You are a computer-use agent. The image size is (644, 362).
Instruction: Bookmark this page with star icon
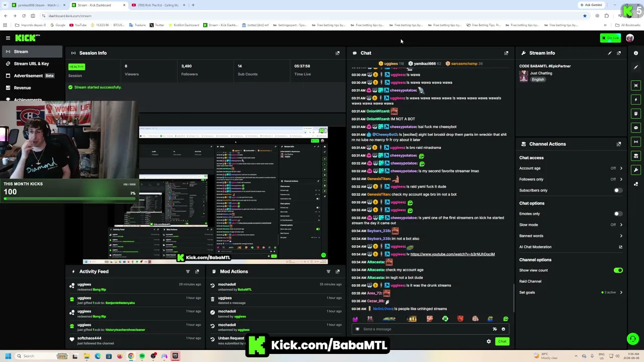tap(585, 16)
